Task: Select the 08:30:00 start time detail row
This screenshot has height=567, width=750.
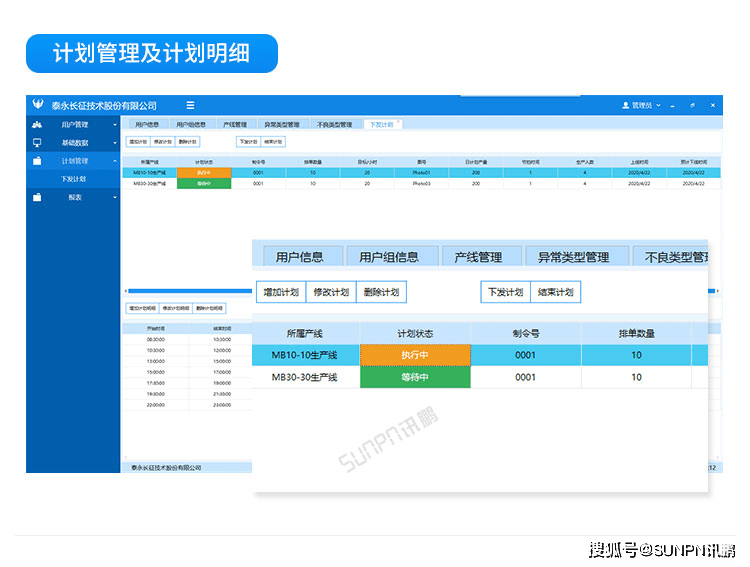Action: click(x=155, y=339)
